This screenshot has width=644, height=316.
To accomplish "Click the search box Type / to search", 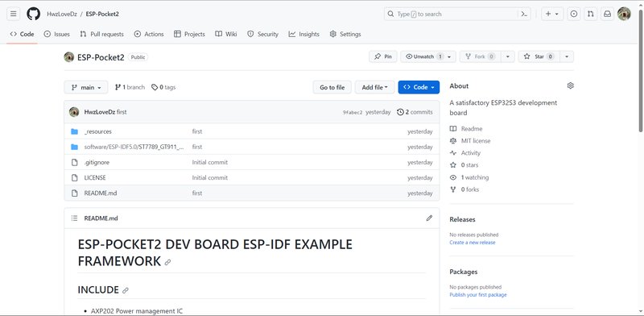I will 452,14.
